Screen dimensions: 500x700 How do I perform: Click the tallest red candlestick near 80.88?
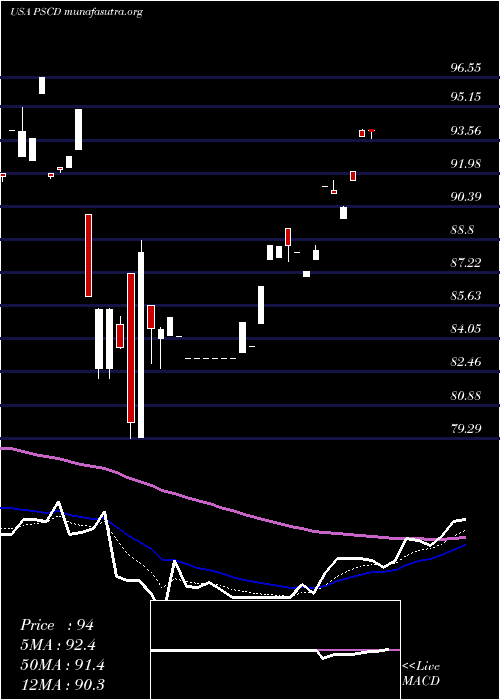point(131,348)
